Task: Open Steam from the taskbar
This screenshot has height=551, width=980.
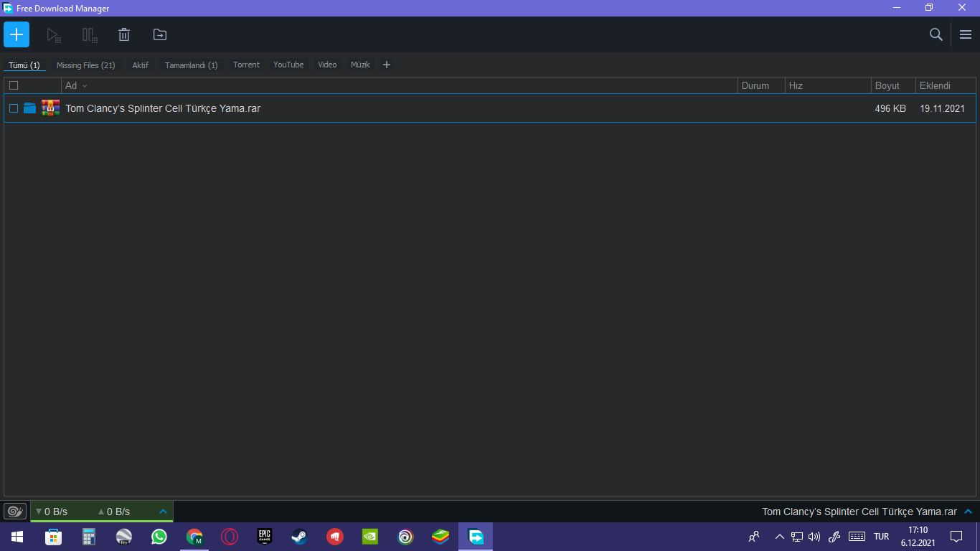Action: click(300, 537)
